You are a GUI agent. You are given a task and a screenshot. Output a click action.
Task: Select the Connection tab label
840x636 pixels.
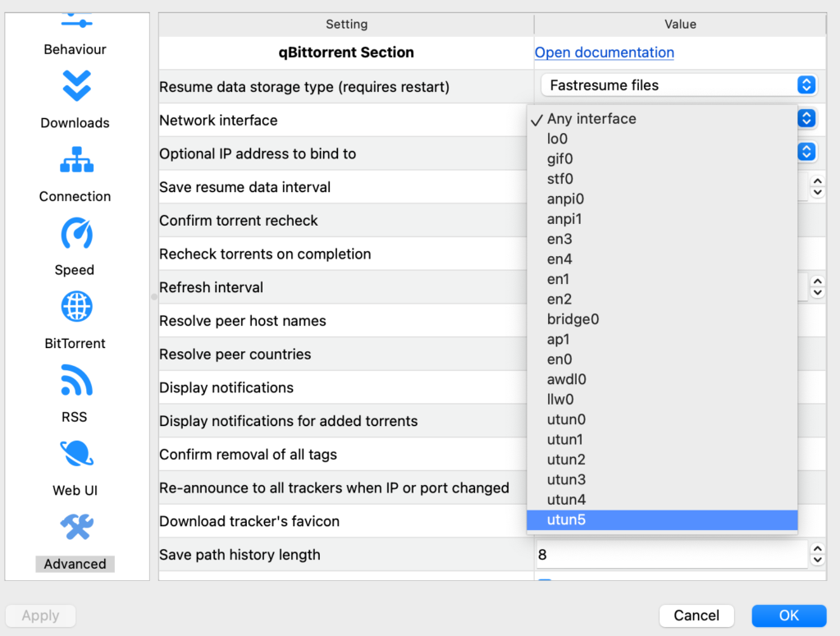point(75,196)
